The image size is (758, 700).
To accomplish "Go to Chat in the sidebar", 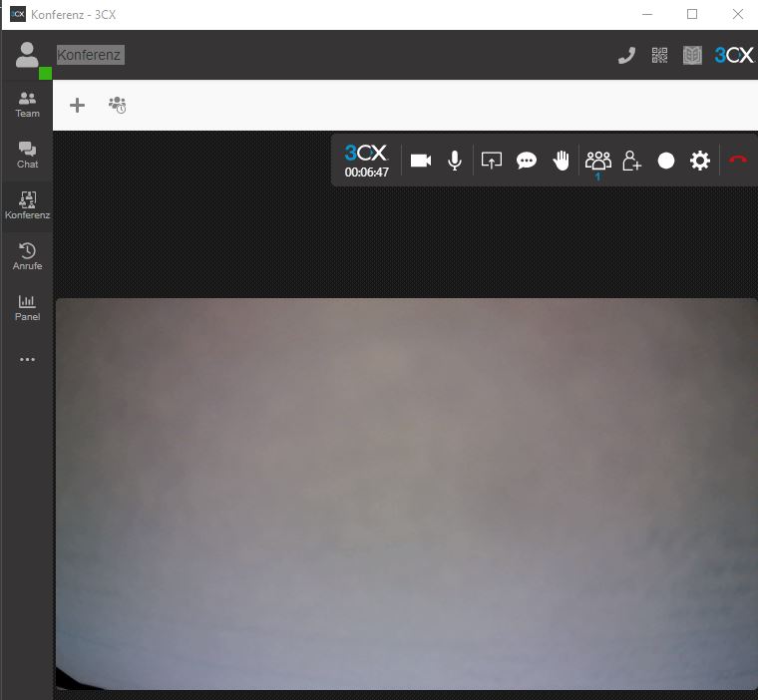I will coord(27,156).
